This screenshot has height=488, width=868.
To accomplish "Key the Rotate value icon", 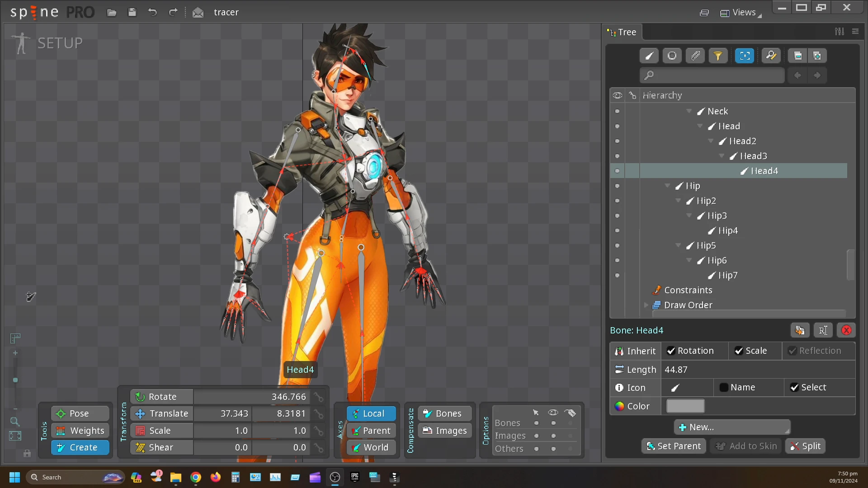I will pos(319,397).
